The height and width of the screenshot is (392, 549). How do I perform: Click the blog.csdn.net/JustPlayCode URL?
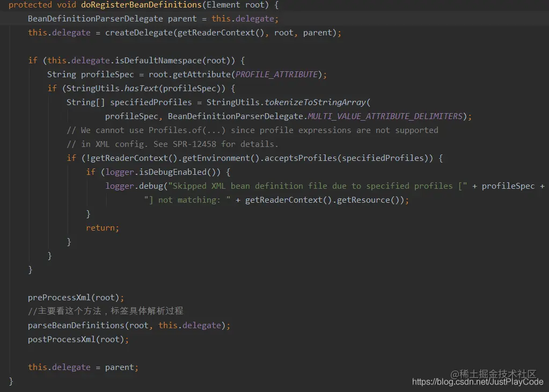478,382
